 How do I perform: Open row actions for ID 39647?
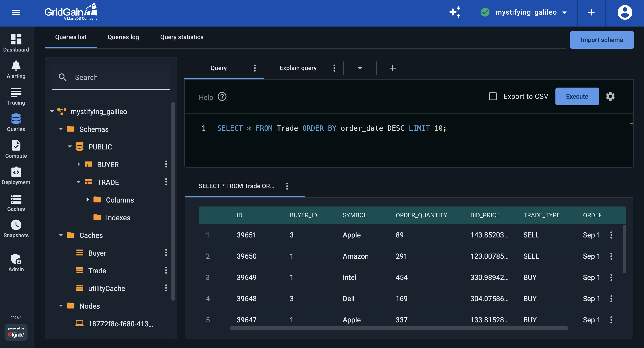(x=611, y=320)
